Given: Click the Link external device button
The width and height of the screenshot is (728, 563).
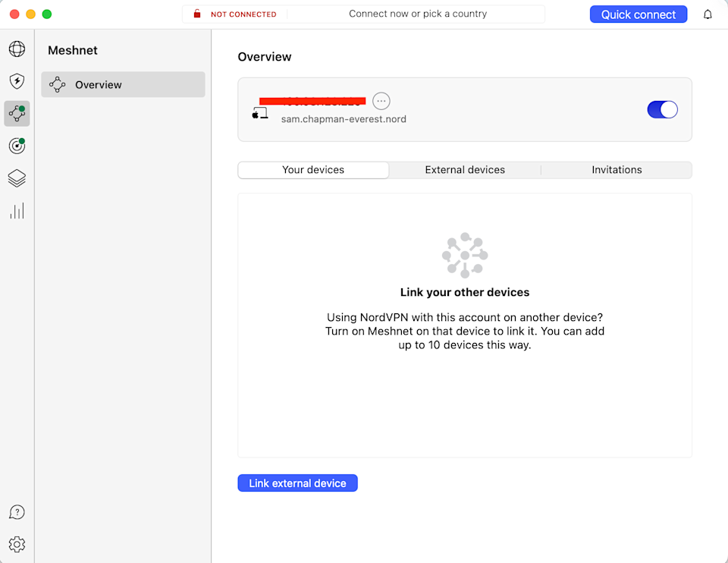Looking at the screenshot, I should pyautogui.click(x=297, y=483).
